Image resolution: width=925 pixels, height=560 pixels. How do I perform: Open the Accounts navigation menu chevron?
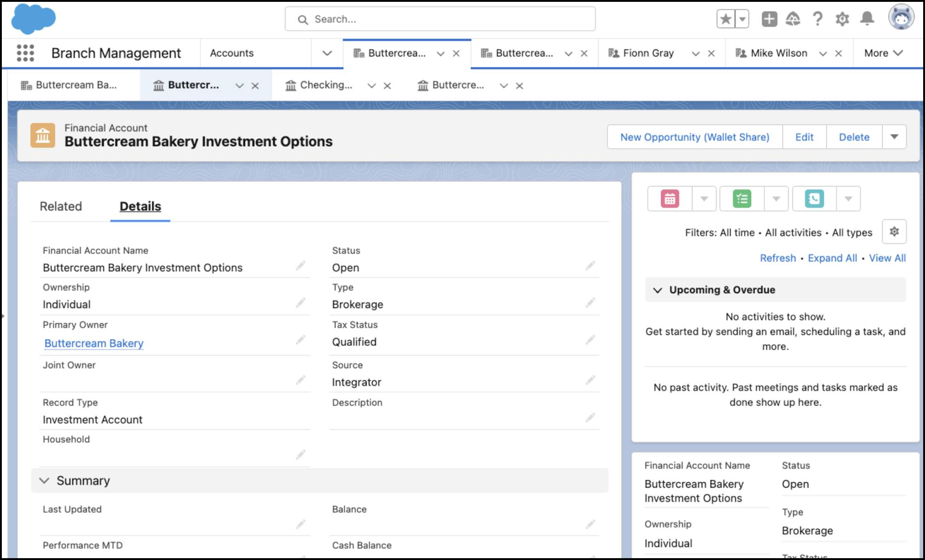[x=327, y=53]
